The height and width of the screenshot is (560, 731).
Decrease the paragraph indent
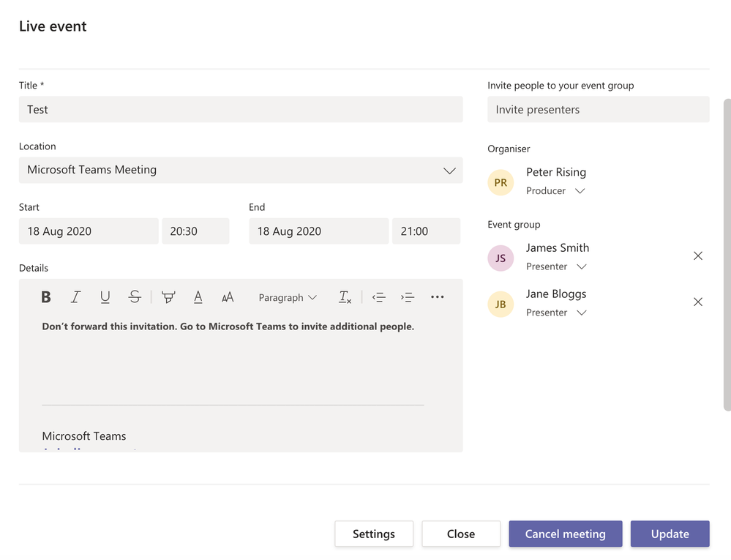point(378,297)
